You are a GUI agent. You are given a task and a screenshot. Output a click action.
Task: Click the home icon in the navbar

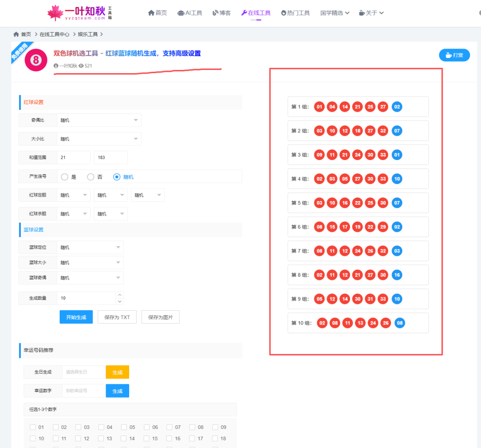(151, 12)
